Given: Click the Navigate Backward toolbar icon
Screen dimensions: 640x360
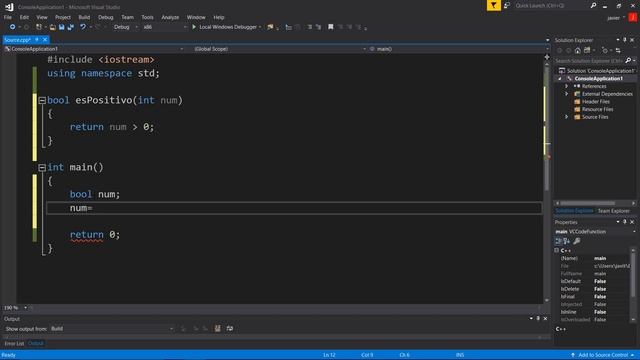Looking at the screenshot, I should coord(13,27).
